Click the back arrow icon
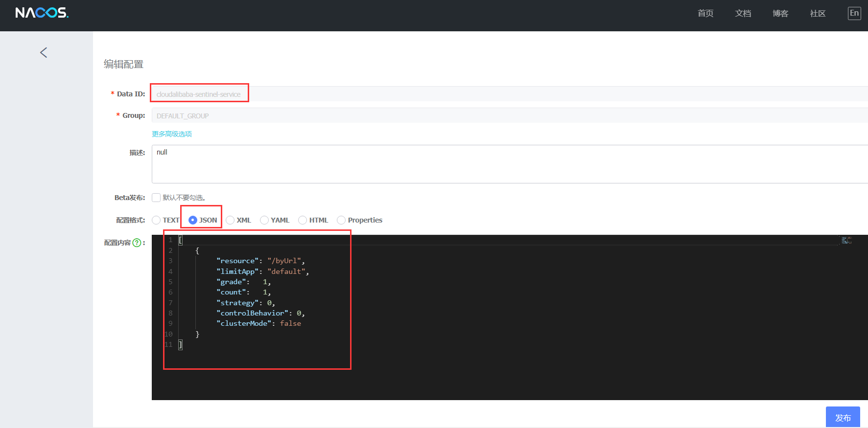This screenshot has height=428, width=868. (x=44, y=52)
